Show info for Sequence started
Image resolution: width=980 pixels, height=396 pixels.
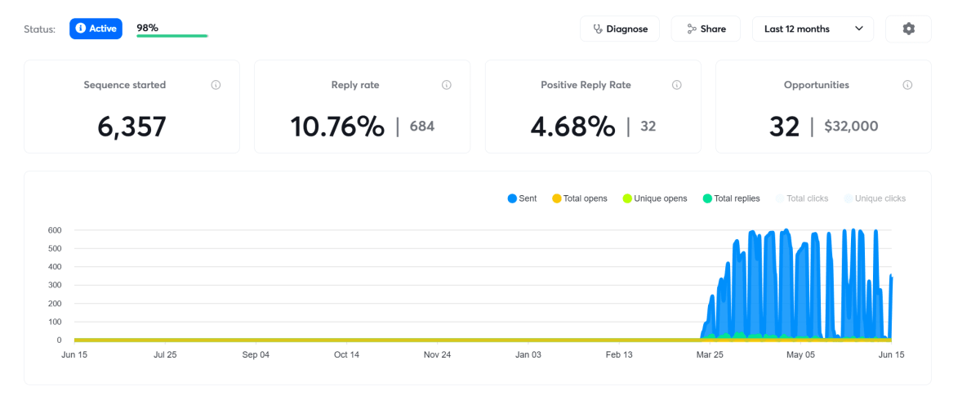tap(216, 85)
